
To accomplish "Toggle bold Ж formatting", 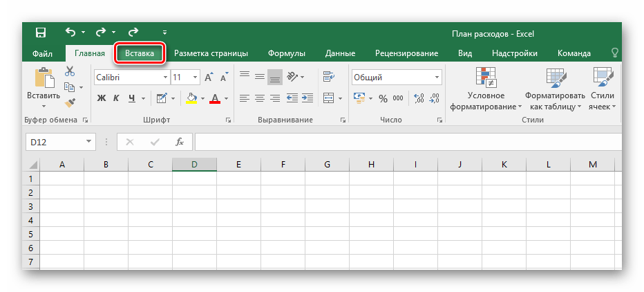I will coord(102,98).
